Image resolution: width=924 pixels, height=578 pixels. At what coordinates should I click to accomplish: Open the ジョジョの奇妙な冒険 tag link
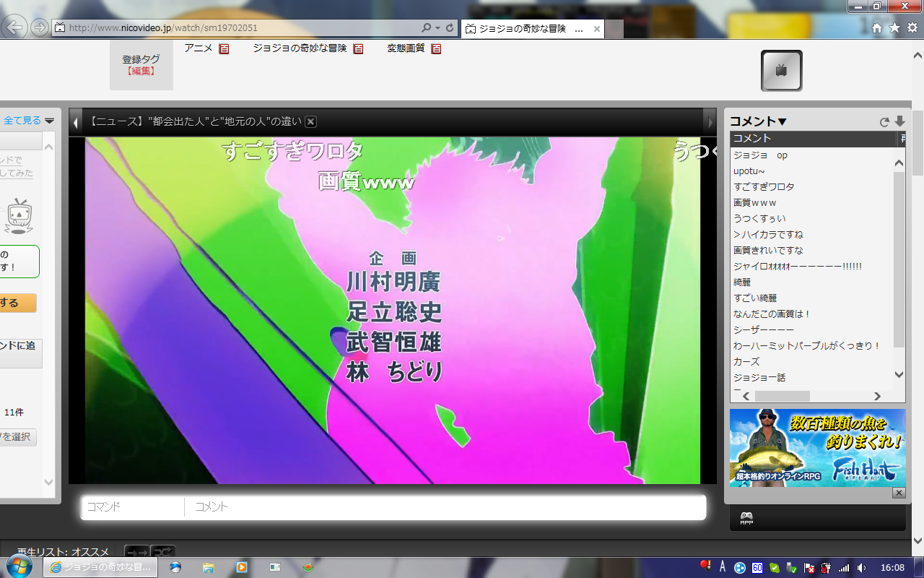point(300,48)
